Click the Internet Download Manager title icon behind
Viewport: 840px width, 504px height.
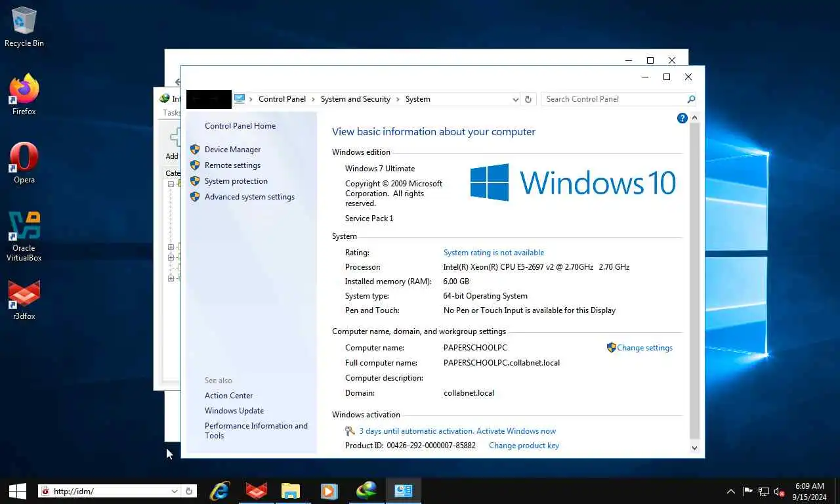[x=165, y=98]
